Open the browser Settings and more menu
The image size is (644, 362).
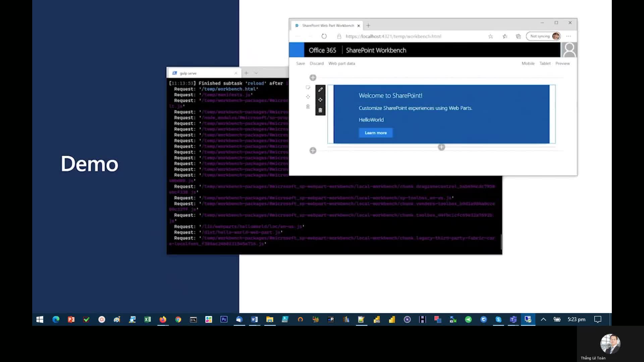point(569,36)
